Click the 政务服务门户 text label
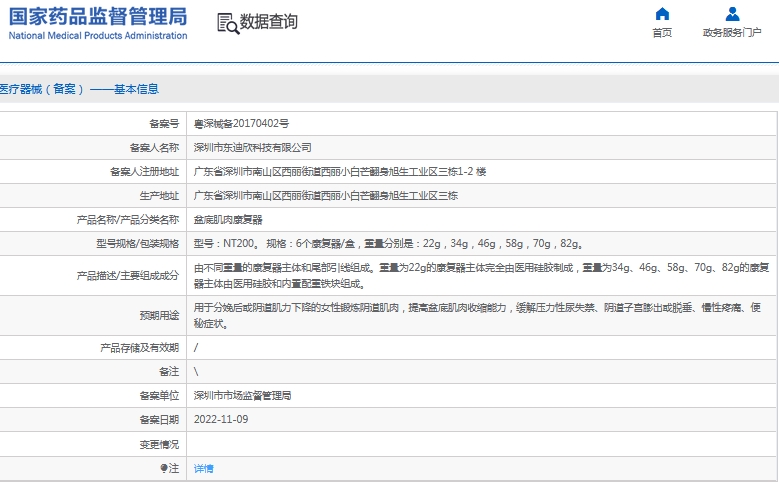Viewport: 779px width, 487px height. (732, 33)
